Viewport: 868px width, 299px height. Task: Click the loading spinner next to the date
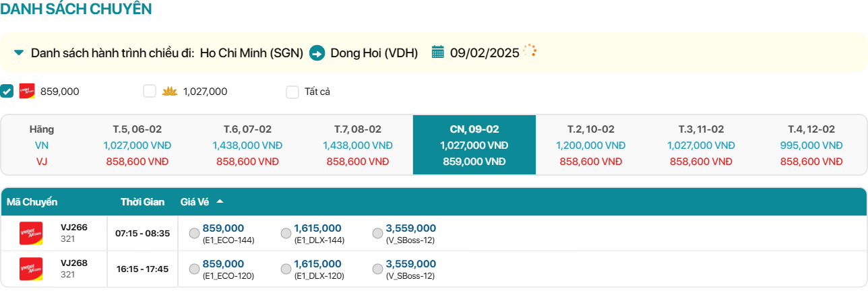pyautogui.click(x=530, y=51)
